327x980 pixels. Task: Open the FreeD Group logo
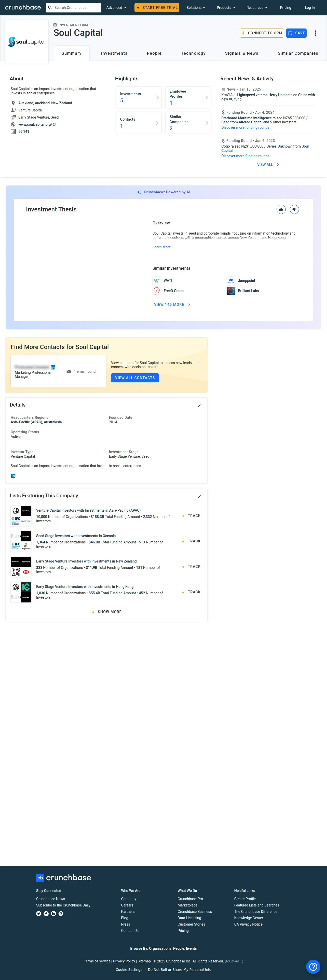pyautogui.click(x=156, y=291)
